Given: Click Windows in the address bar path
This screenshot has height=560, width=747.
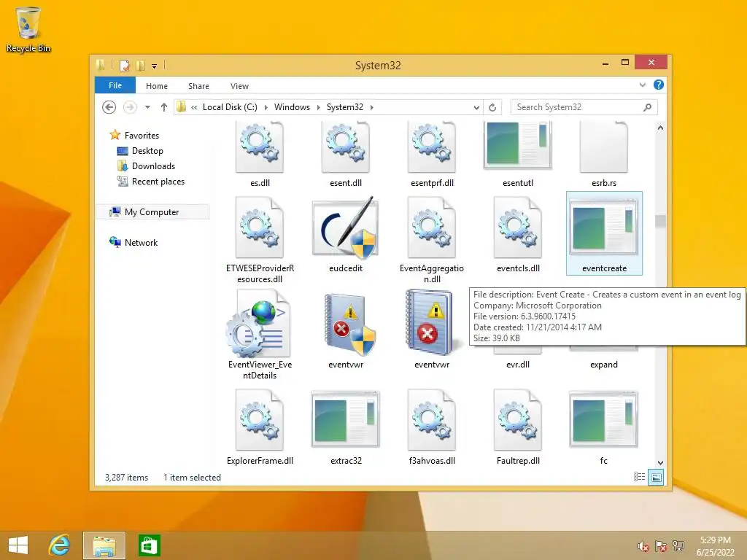Looking at the screenshot, I should pos(292,107).
